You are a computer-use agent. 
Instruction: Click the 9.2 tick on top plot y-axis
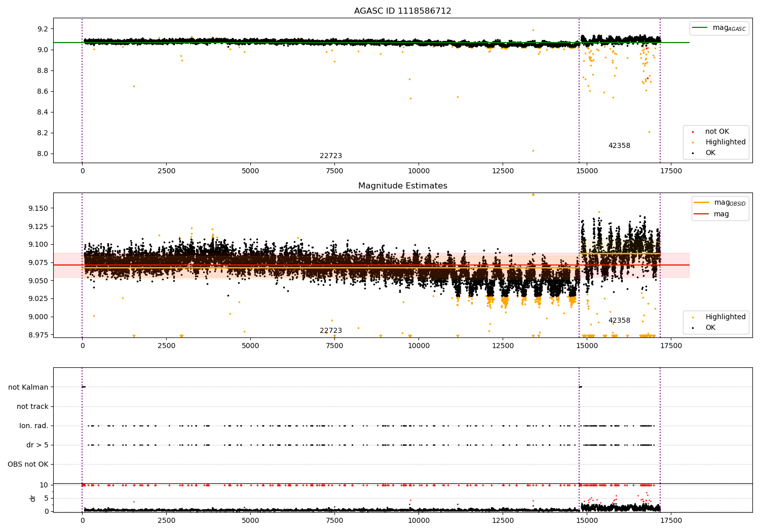click(x=43, y=29)
